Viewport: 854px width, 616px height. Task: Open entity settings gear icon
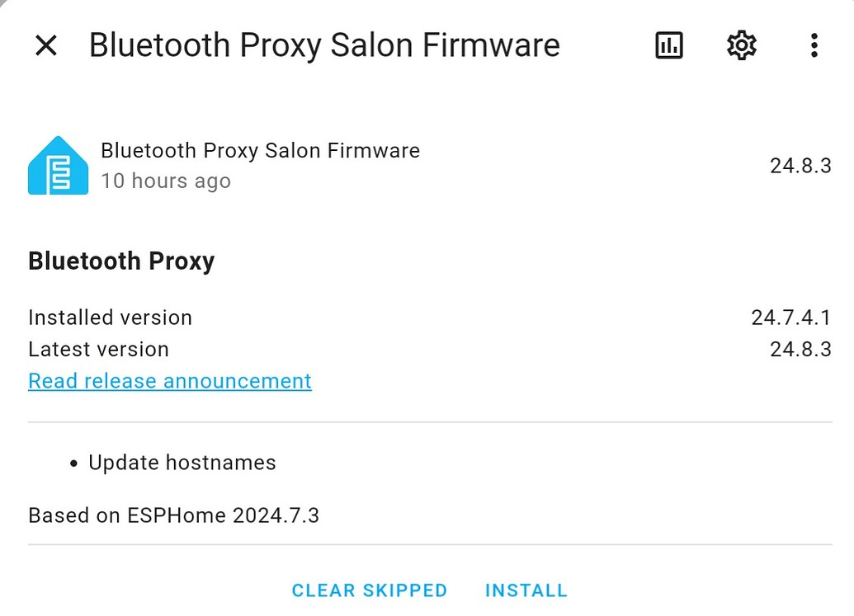[742, 45]
